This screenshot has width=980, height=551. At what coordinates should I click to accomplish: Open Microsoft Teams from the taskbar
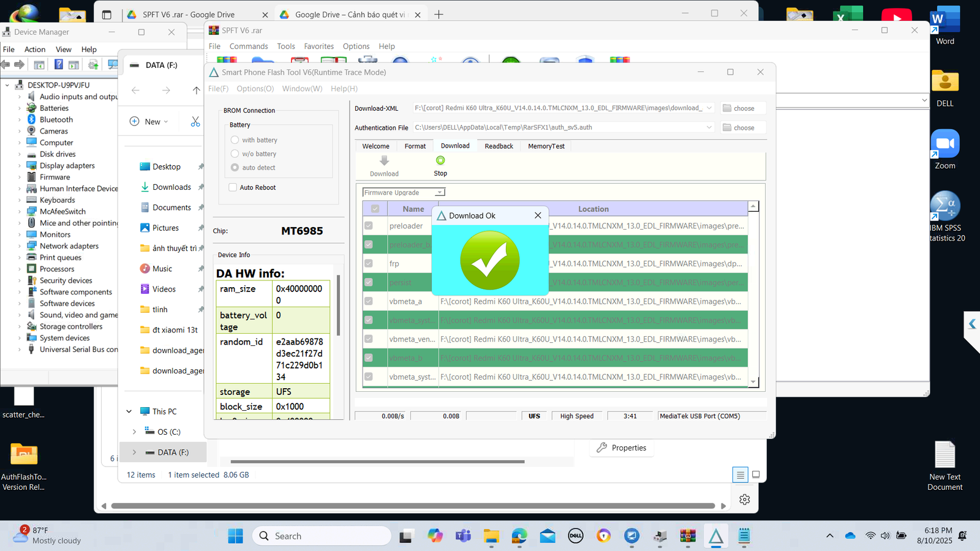pyautogui.click(x=463, y=536)
